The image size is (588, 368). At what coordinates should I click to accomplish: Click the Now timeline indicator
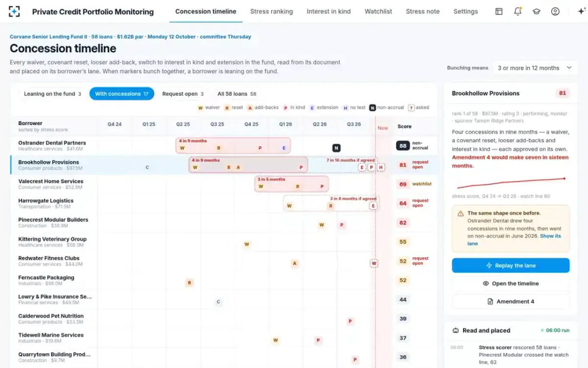coord(383,128)
